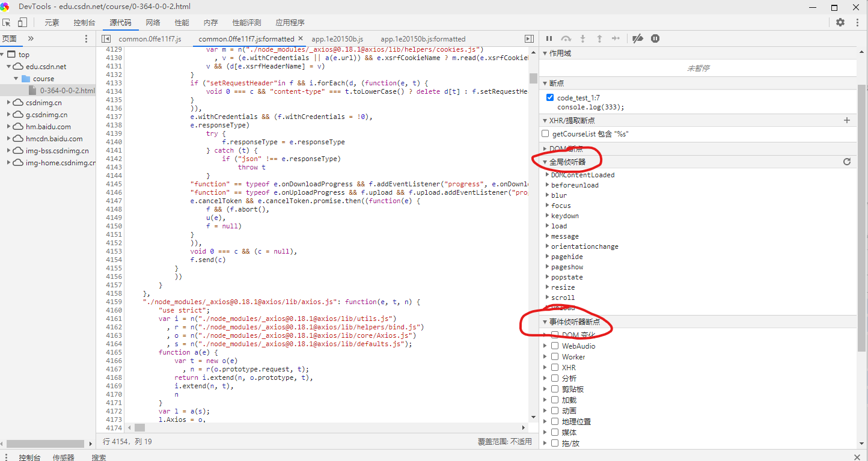Click the single step arrow icon
Viewport: 868px width, 461px height.
coord(616,38)
